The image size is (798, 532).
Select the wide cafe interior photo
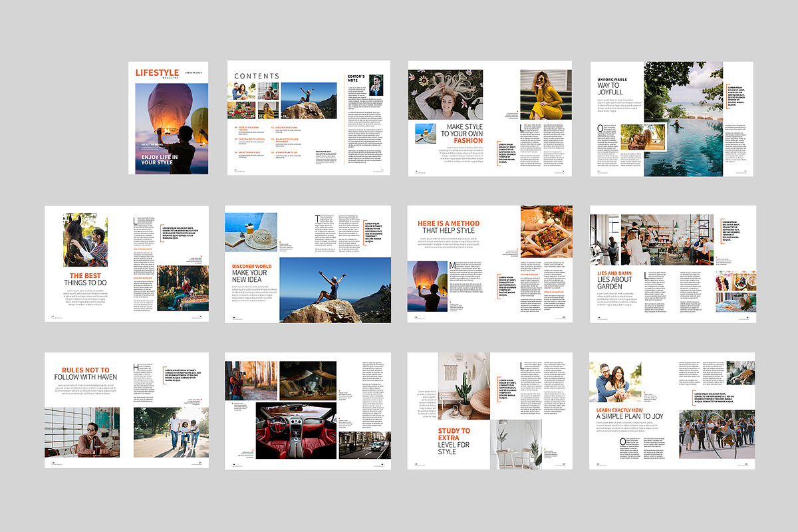coord(651,240)
